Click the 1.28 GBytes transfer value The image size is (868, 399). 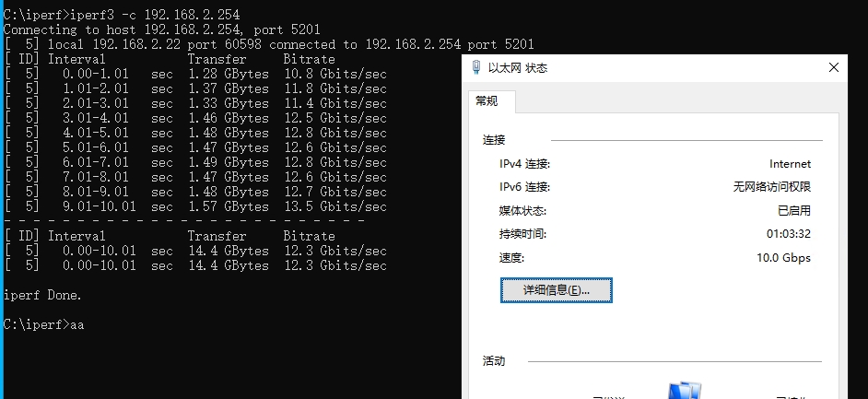click(x=229, y=74)
